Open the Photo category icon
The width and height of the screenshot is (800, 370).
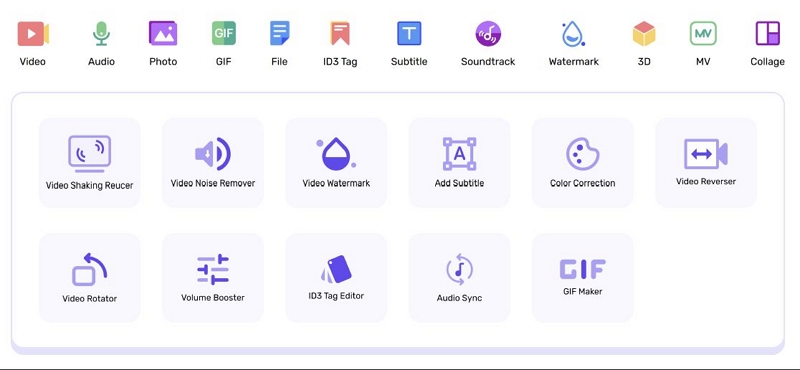tap(163, 33)
